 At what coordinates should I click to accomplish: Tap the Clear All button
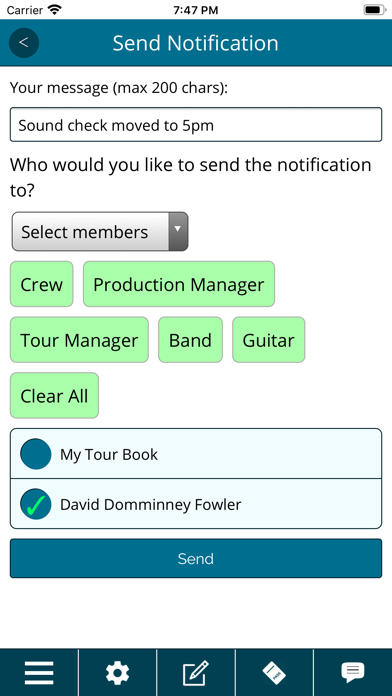(x=55, y=395)
